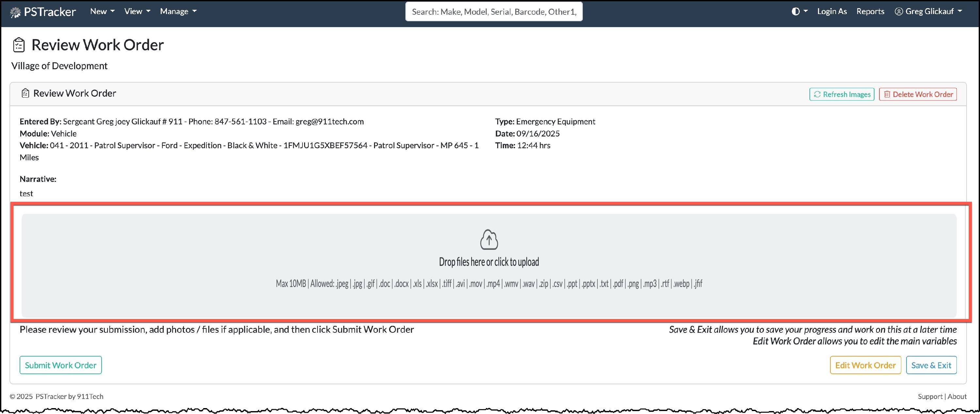The image size is (980, 414).
Task: Click the user avatar icon by Greg Glickauf
Action: tap(899, 11)
